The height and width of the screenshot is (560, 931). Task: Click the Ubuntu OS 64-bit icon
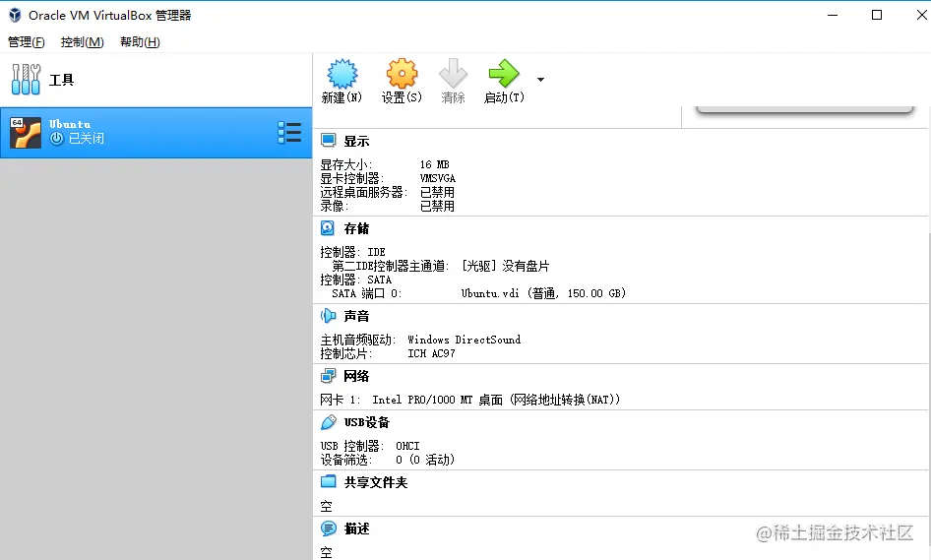pyautogui.click(x=26, y=133)
